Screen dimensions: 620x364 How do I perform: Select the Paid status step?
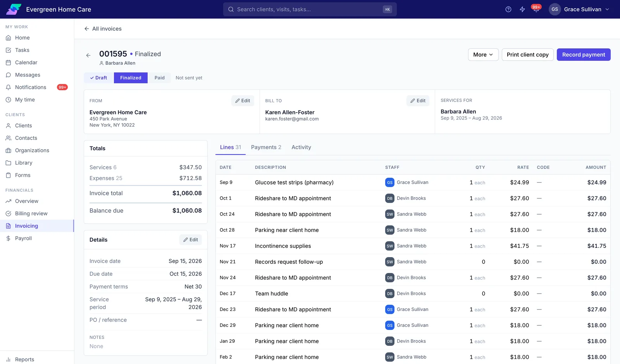(159, 78)
